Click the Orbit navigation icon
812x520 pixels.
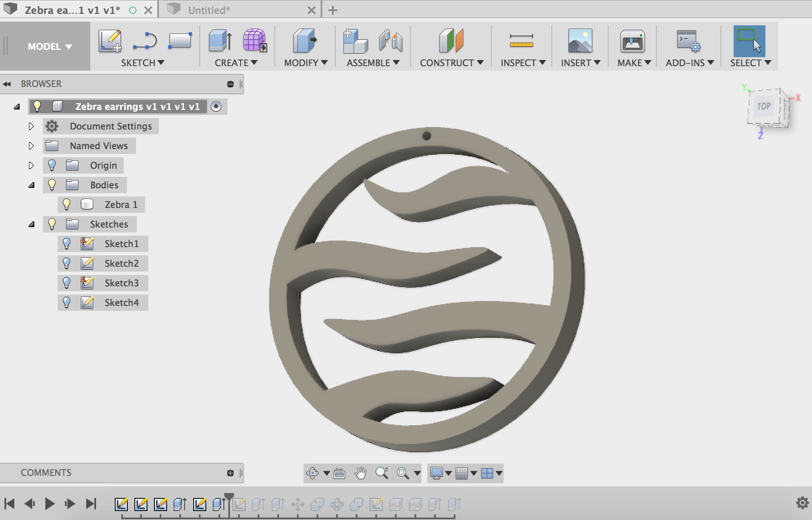pyautogui.click(x=312, y=473)
